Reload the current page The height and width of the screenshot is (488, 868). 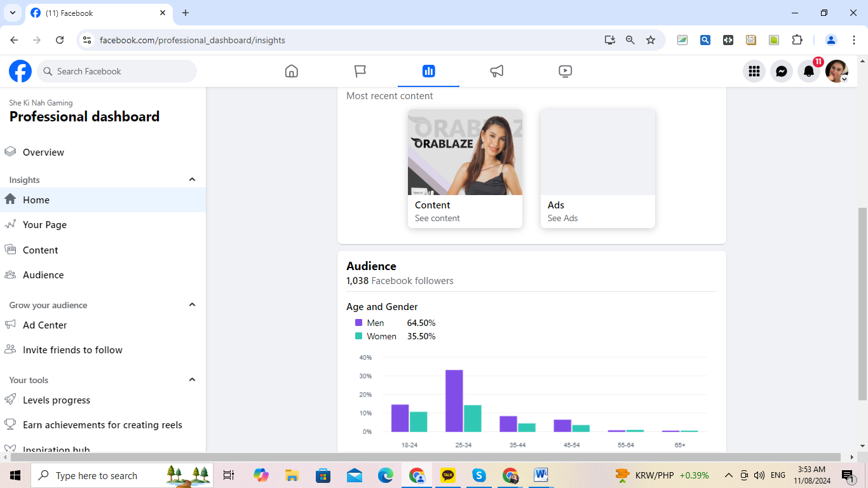coord(60,40)
